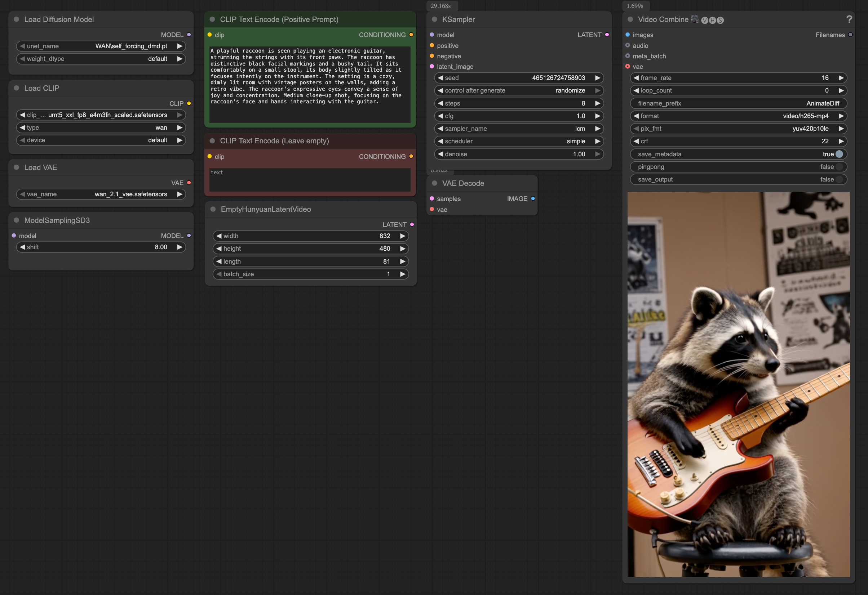868x595 pixels.
Task: Click the Video Combine help question mark
Action: point(849,19)
